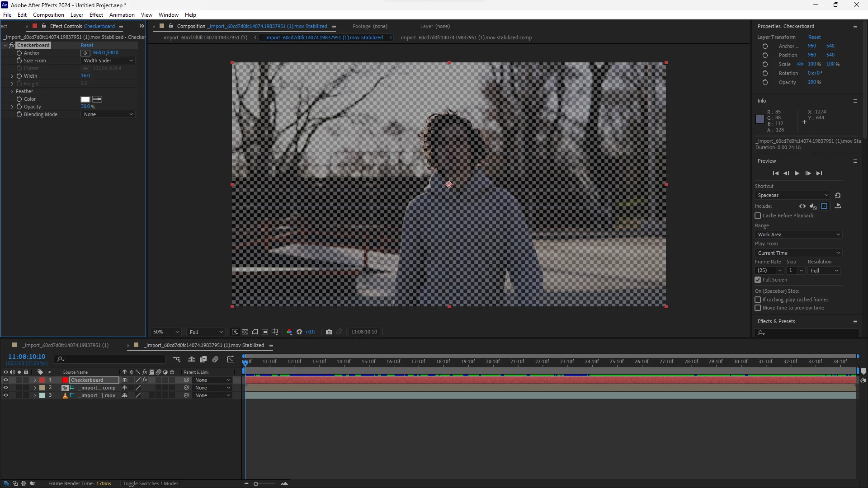The height and width of the screenshot is (488, 868).
Task: Open show channel and color management
Action: click(289, 332)
